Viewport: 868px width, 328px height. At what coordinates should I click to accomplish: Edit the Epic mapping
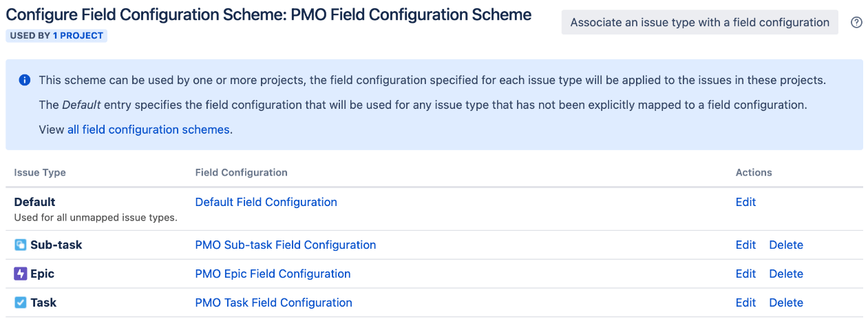[x=745, y=274]
